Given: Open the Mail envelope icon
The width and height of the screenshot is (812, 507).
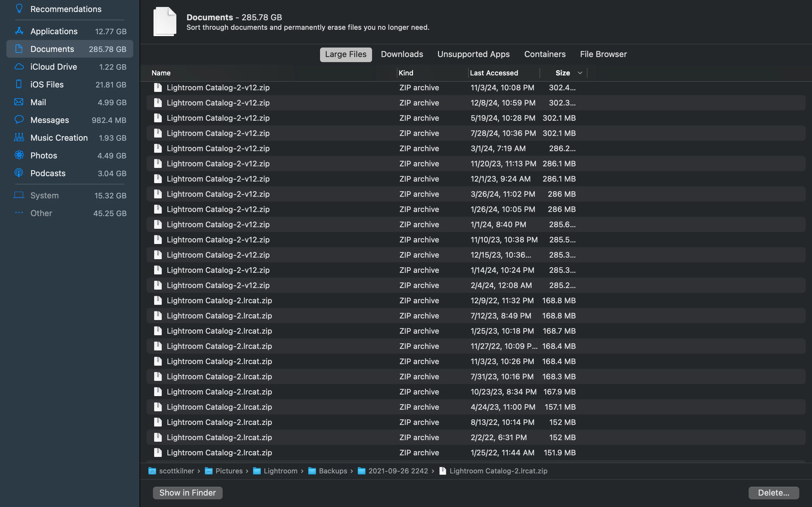Looking at the screenshot, I should tap(19, 102).
